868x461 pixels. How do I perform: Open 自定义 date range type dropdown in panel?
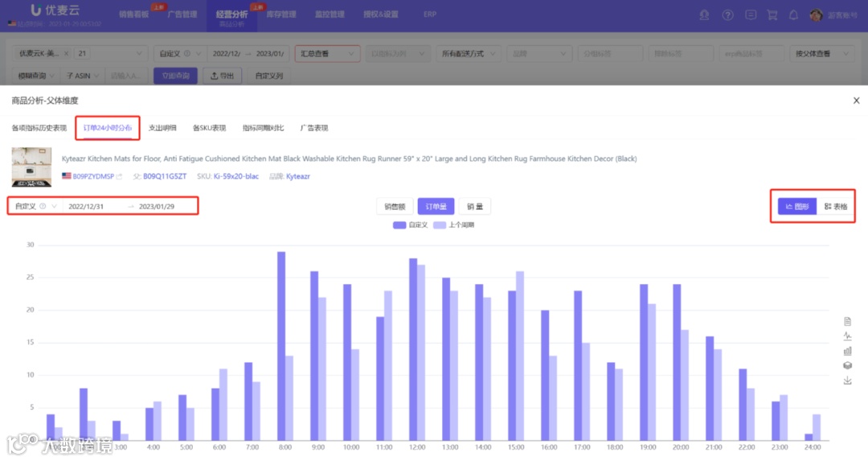(35, 206)
